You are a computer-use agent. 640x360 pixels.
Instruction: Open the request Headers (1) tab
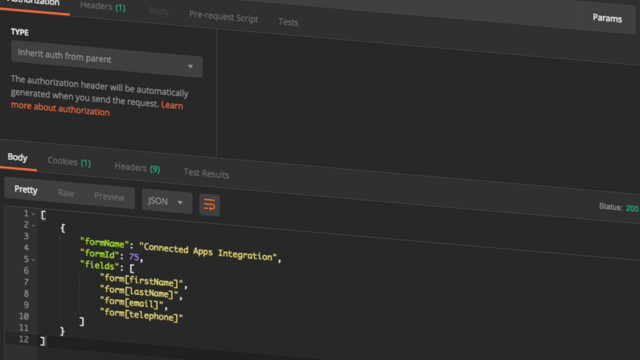[102, 6]
